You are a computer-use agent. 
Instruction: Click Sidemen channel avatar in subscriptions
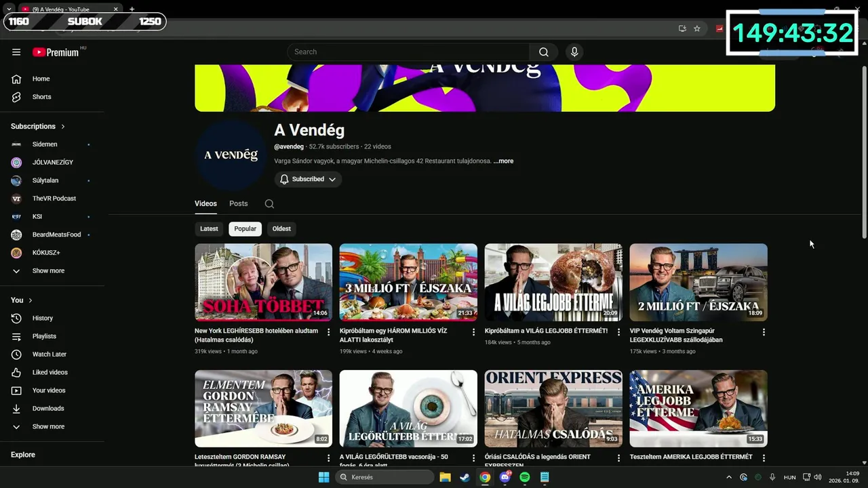click(16, 144)
